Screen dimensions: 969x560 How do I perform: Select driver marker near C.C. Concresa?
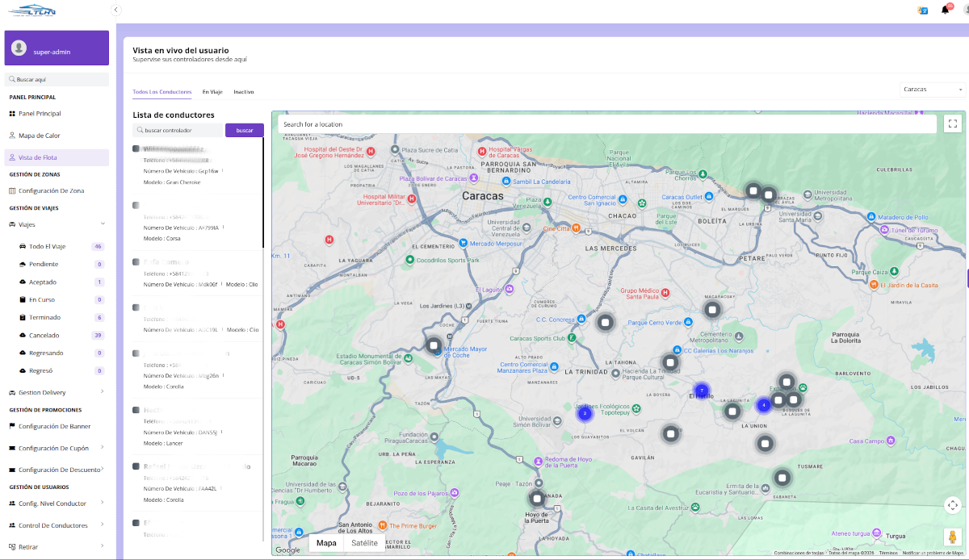(x=606, y=323)
